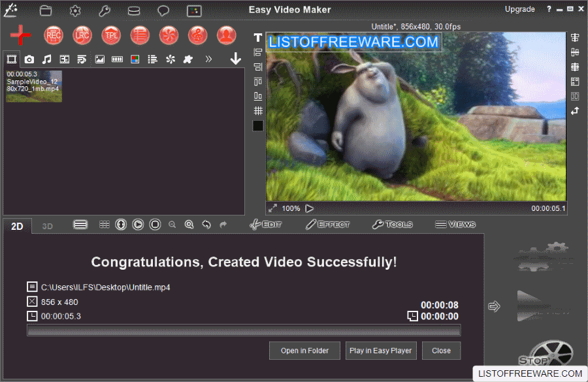The image size is (588, 382).
Task: Open the project folder icon
Action: pos(46,10)
